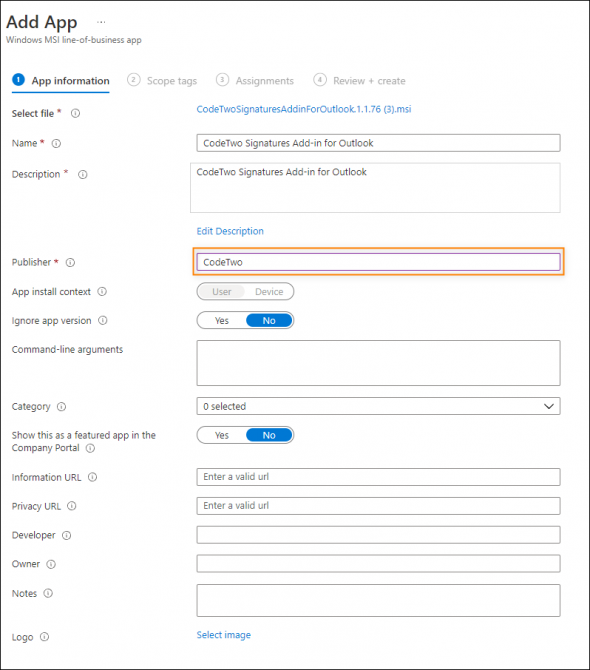
Task: Click the info icon beside App install context
Action: (x=102, y=291)
